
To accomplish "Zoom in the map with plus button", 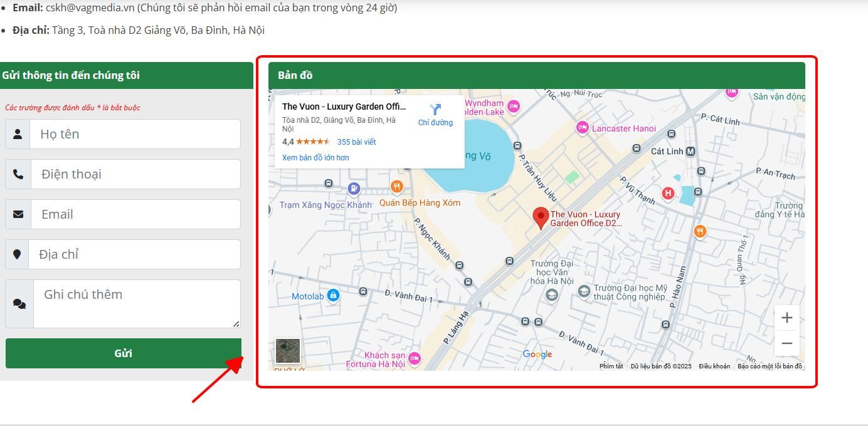I will [x=786, y=318].
